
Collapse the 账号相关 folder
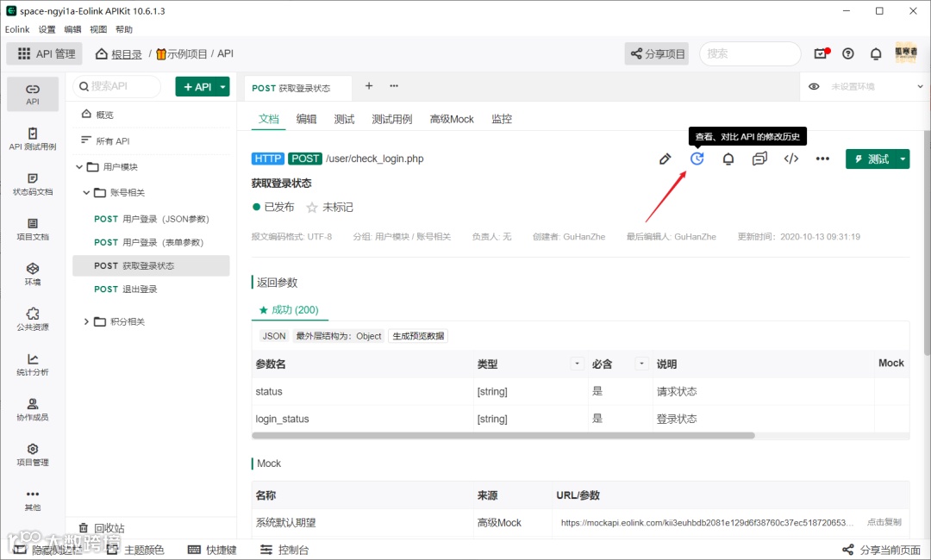coord(86,193)
